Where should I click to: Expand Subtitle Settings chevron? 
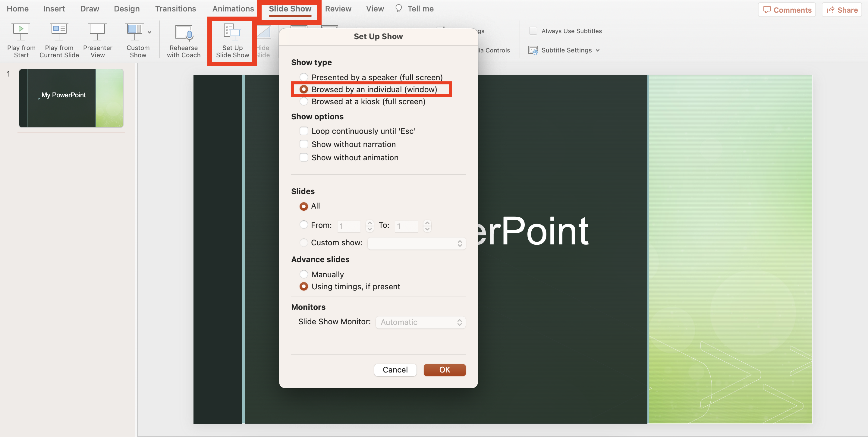pos(597,50)
